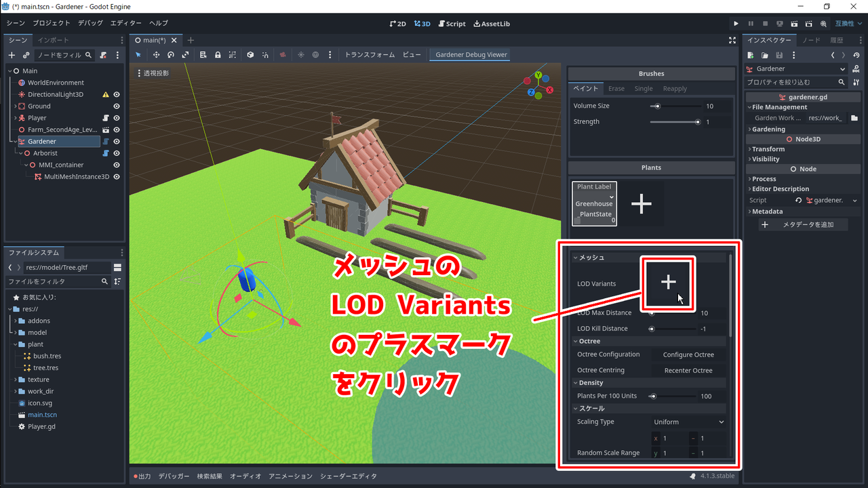Open the AssetLib workspace
The width and height of the screenshot is (868, 488).
[491, 24]
